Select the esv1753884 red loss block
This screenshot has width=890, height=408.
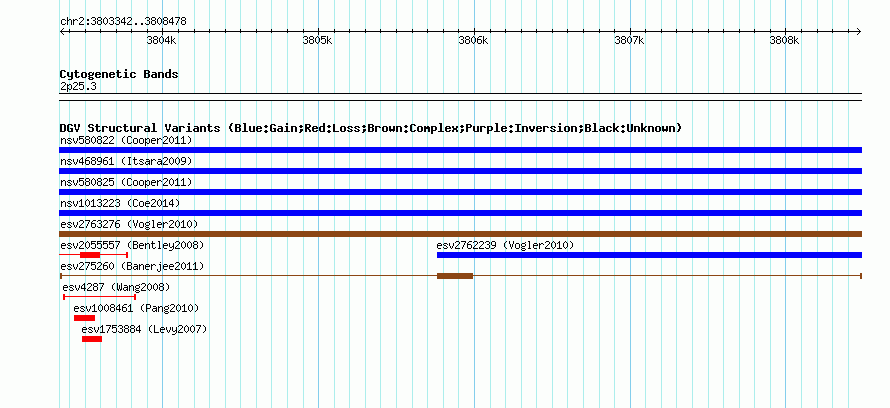pos(92,339)
